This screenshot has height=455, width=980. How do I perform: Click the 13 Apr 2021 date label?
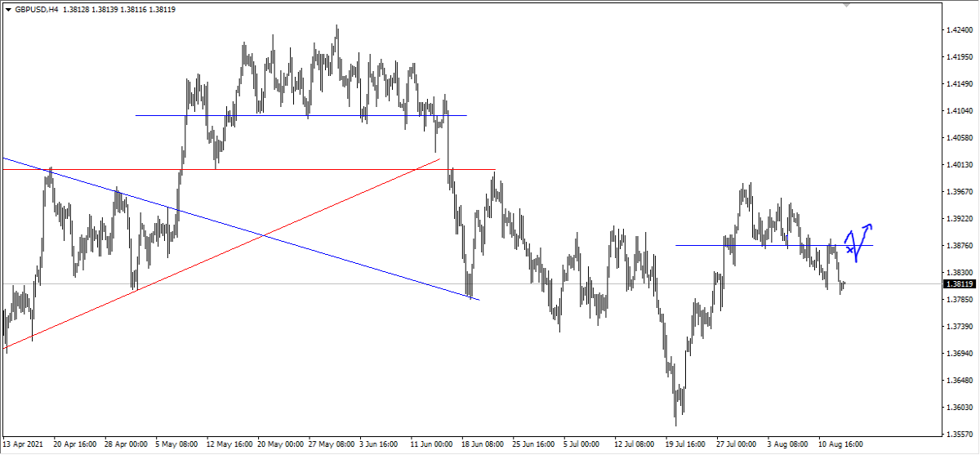[23, 445]
